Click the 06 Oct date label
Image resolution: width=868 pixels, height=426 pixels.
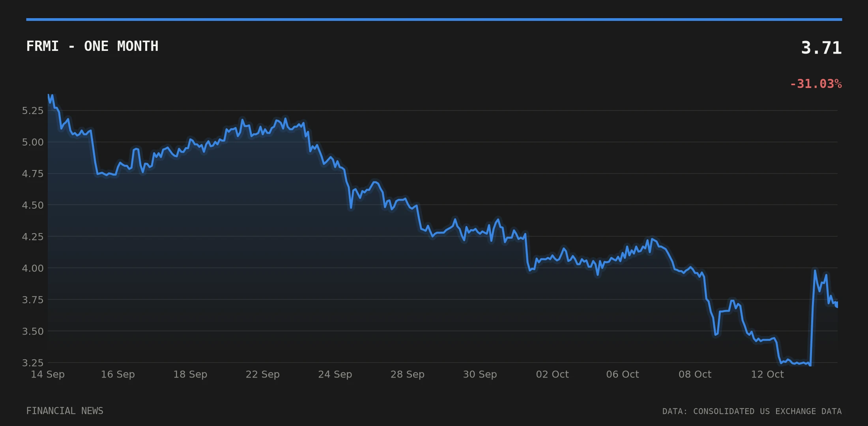tap(623, 374)
